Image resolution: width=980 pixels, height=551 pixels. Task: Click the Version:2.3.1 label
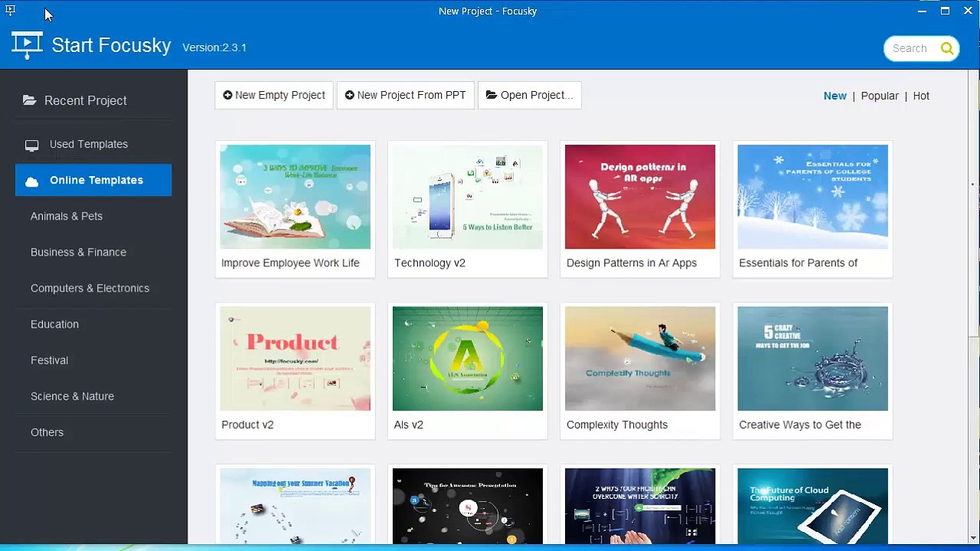point(214,47)
